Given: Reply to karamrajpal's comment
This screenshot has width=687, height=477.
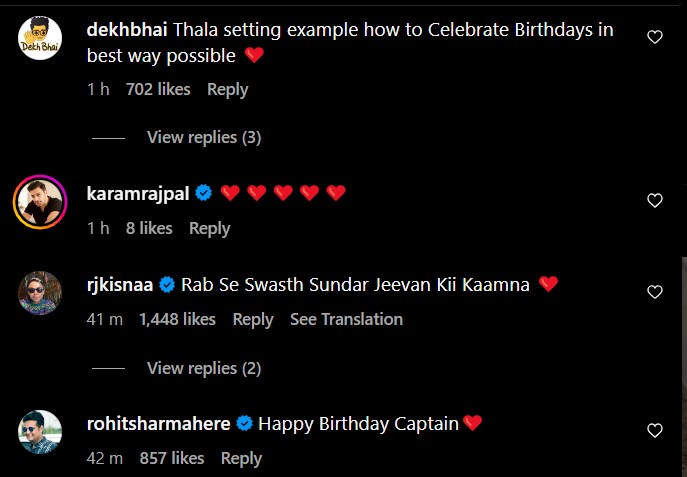Looking at the screenshot, I should point(209,228).
